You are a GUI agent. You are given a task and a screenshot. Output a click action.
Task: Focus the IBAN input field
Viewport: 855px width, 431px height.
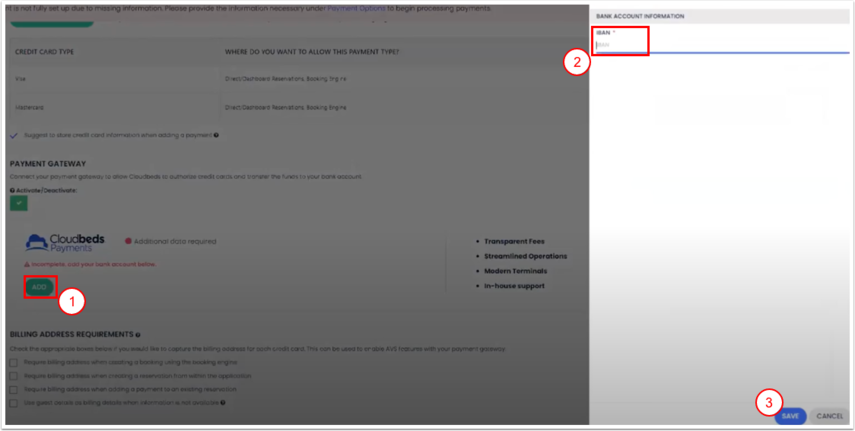tap(722, 45)
